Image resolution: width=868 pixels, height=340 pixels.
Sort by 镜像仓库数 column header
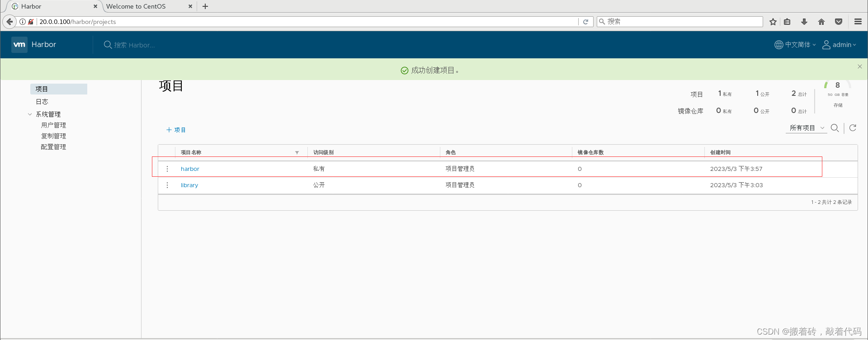590,152
